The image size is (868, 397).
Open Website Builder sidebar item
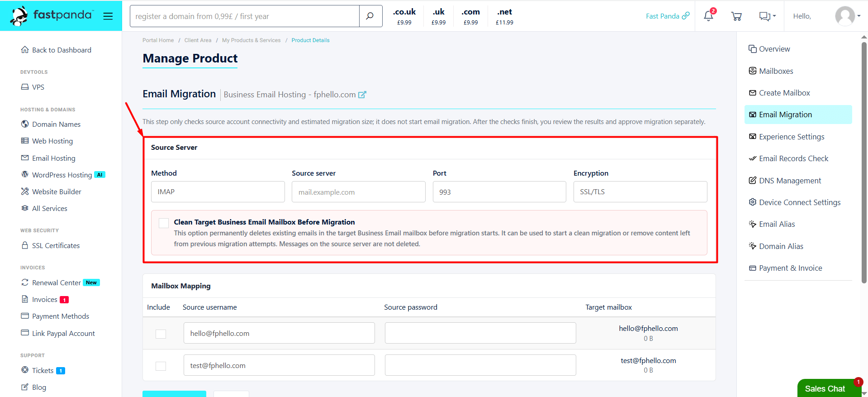coord(51,191)
